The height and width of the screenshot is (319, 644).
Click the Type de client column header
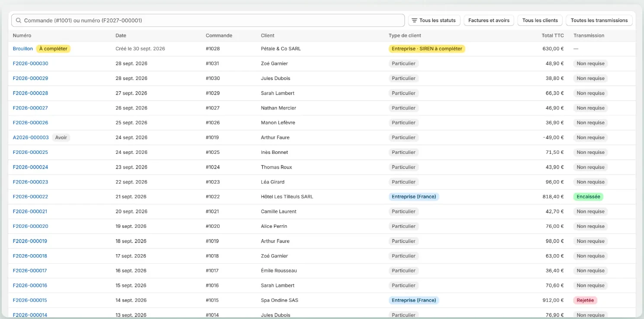click(405, 35)
